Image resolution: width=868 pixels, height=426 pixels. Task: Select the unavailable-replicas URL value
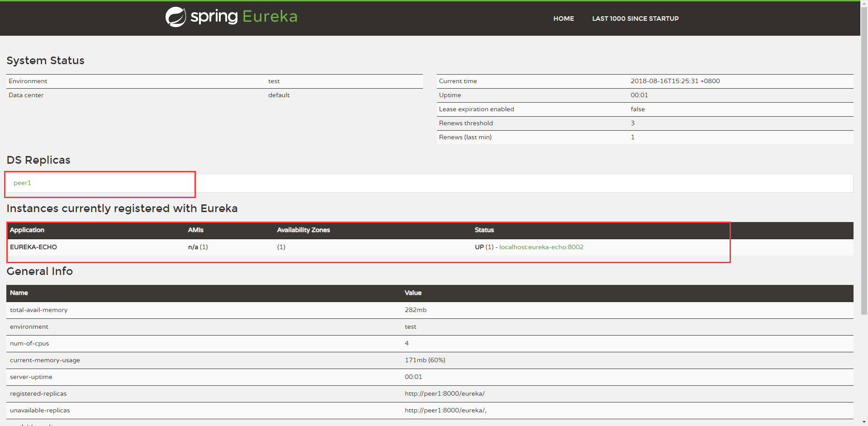[446, 410]
